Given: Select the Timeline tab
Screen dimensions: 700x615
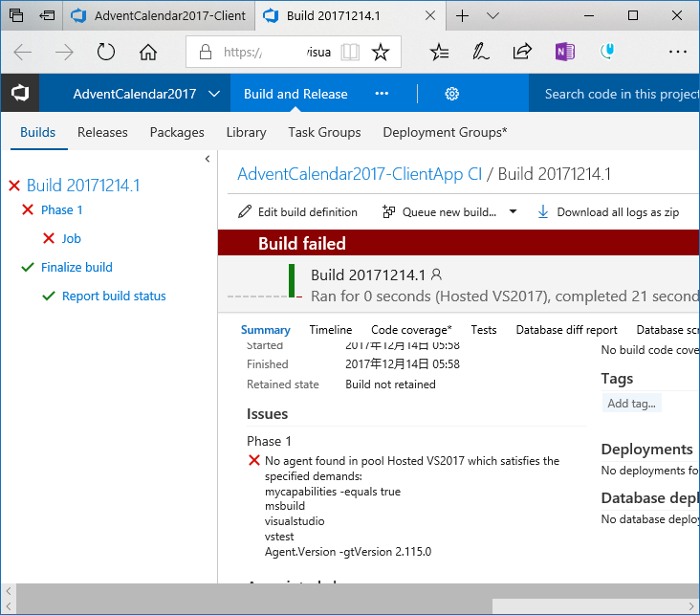Looking at the screenshot, I should [331, 330].
